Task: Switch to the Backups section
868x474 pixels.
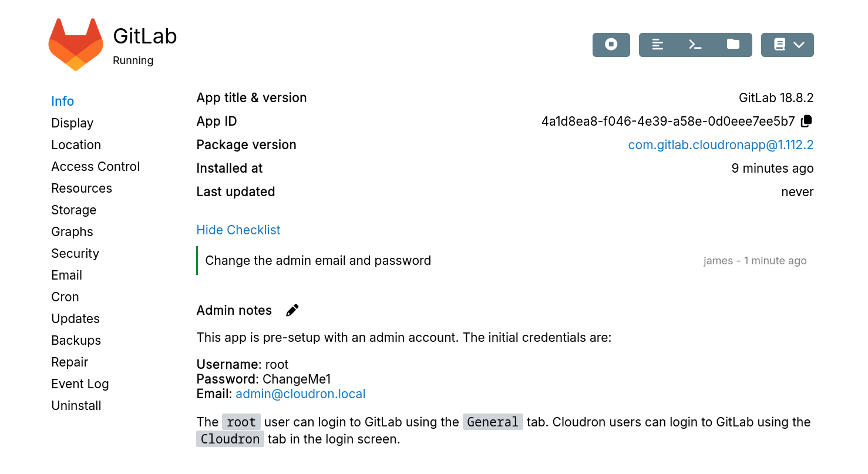Action: (x=76, y=340)
